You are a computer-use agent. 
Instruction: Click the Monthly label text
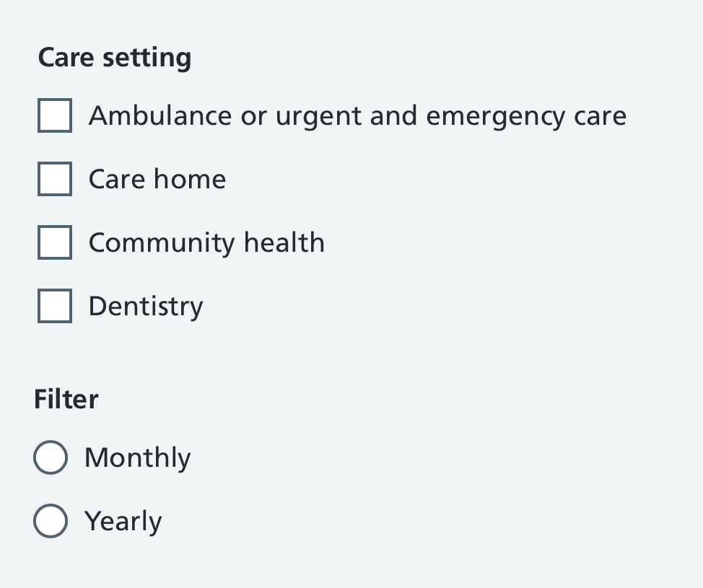(137, 457)
